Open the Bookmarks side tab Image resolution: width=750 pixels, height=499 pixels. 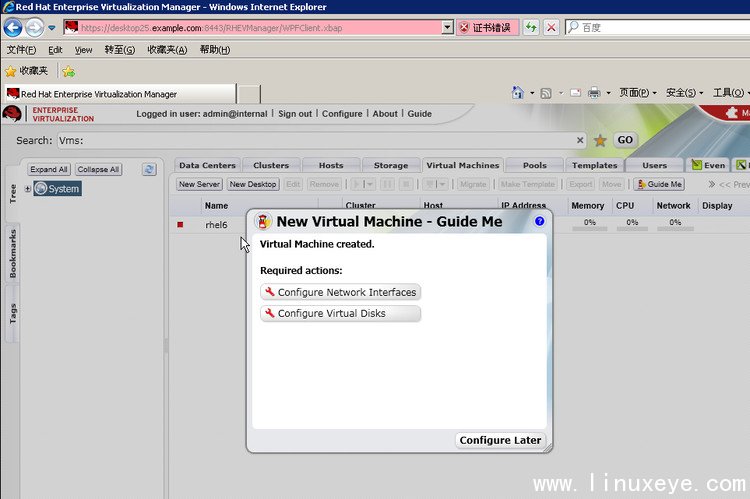tap(12, 254)
